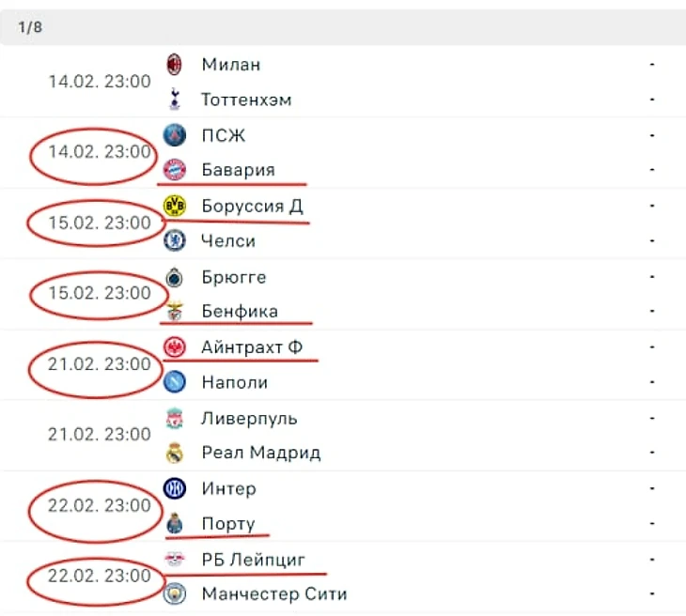This screenshot has width=686, height=616.
Task: Select the Интер club logo
Action: coord(175,488)
